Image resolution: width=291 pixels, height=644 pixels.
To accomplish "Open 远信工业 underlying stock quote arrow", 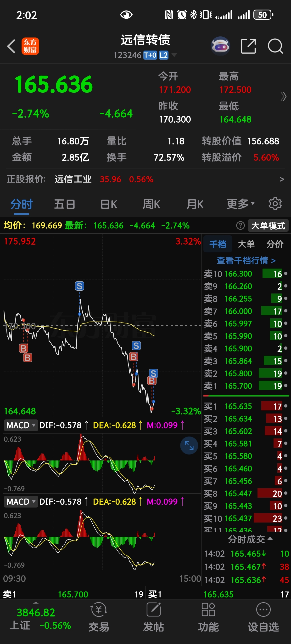I will tap(282, 179).
